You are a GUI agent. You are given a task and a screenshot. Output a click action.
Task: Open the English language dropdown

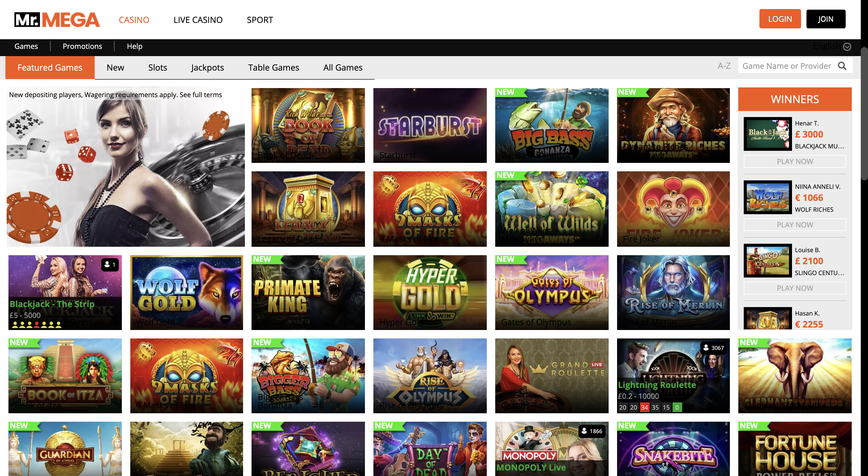pyautogui.click(x=832, y=46)
